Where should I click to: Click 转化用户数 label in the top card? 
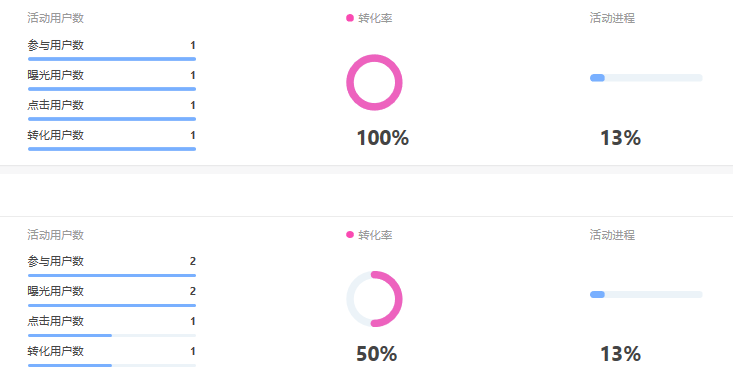pyautogui.click(x=56, y=135)
